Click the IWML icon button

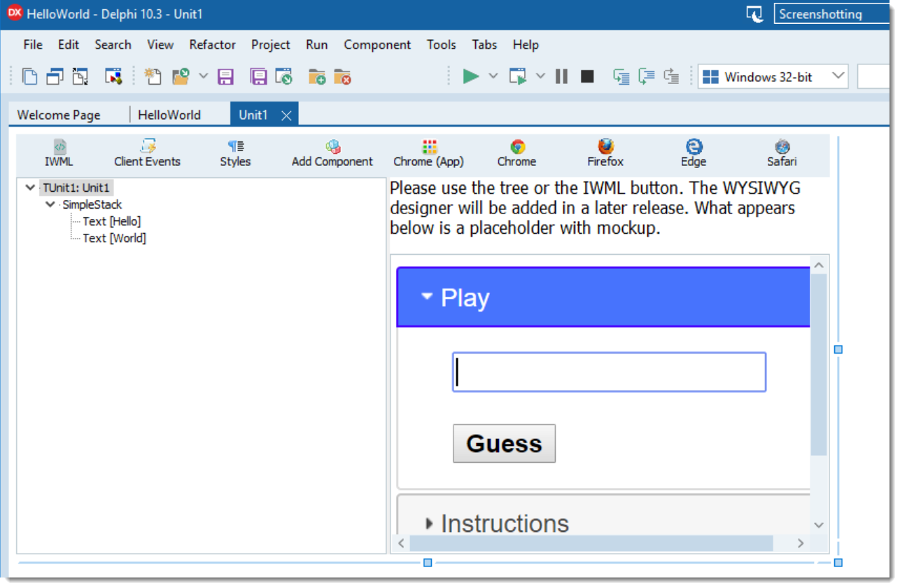click(x=59, y=153)
